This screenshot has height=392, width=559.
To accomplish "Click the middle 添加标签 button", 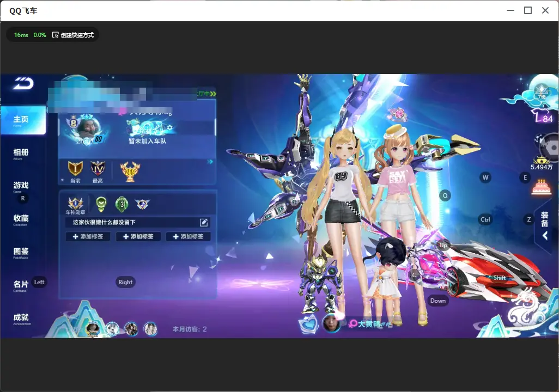I will click(x=138, y=237).
